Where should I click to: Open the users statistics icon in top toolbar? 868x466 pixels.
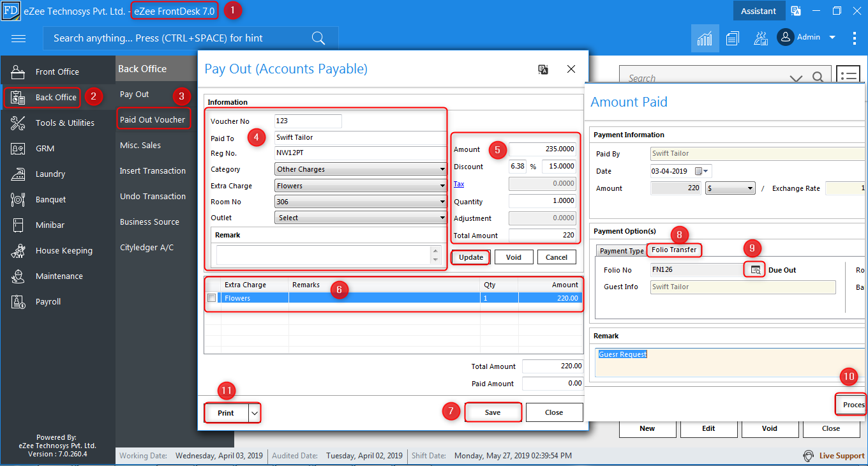pos(760,38)
